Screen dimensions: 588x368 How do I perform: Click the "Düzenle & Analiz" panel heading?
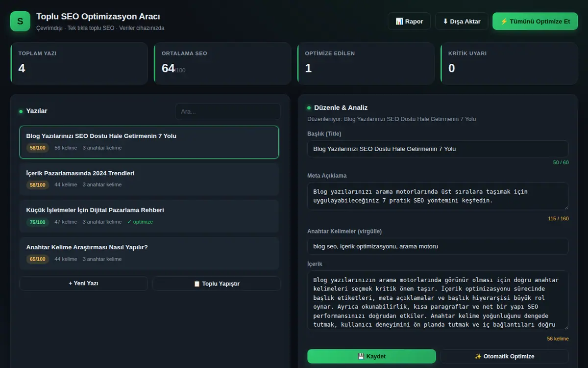[341, 108]
